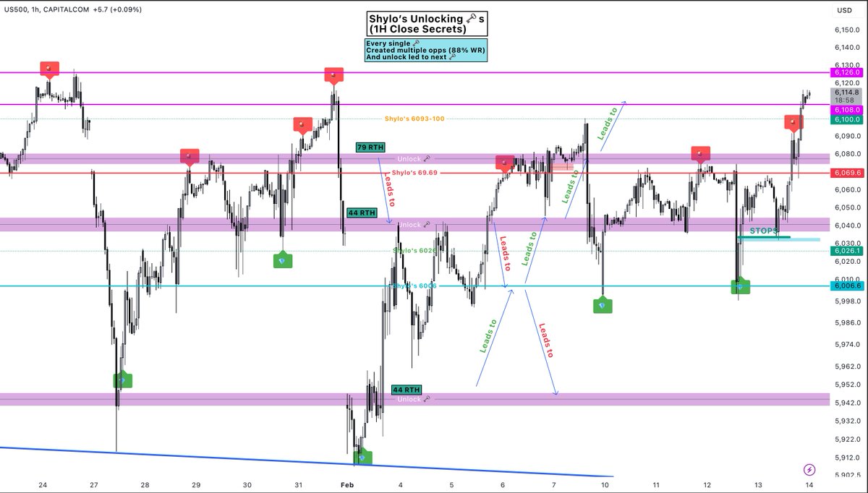Click the 27 date label on the time axis

94,485
